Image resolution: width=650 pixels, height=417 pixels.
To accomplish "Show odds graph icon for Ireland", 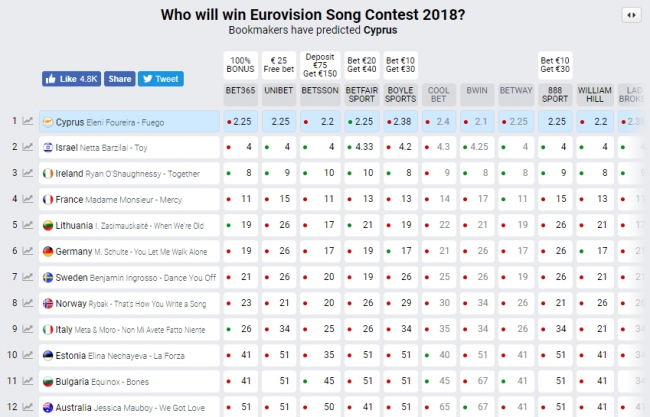I will (x=27, y=173).
